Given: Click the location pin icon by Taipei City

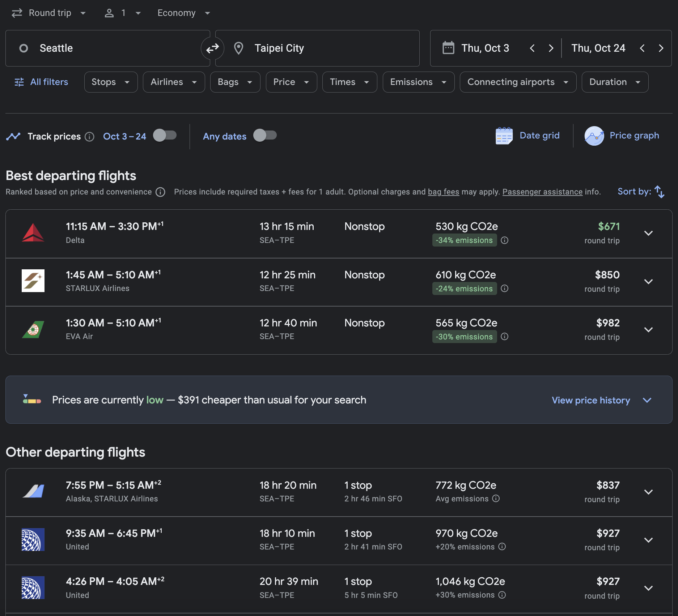Looking at the screenshot, I should (x=238, y=48).
